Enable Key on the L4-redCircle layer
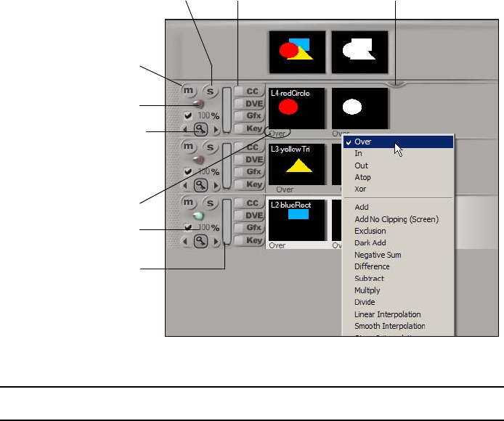This screenshot has height=421, width=504. point(238,128)
